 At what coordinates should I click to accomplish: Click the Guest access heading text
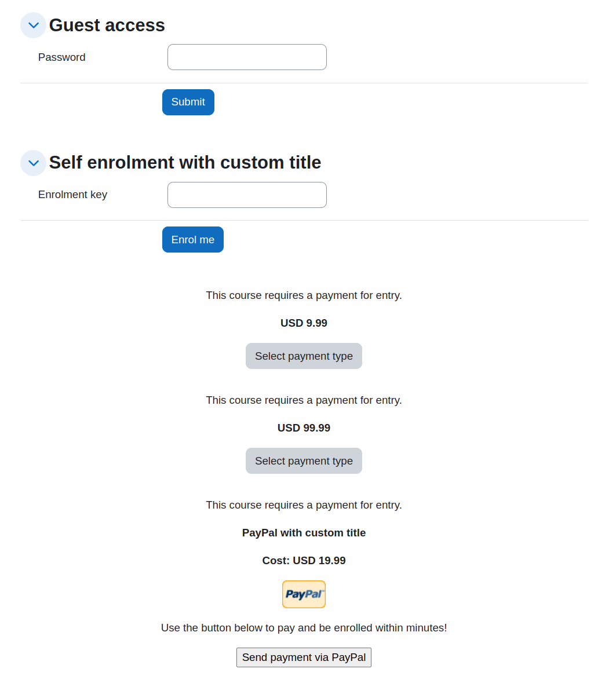(x=107, y=25)
